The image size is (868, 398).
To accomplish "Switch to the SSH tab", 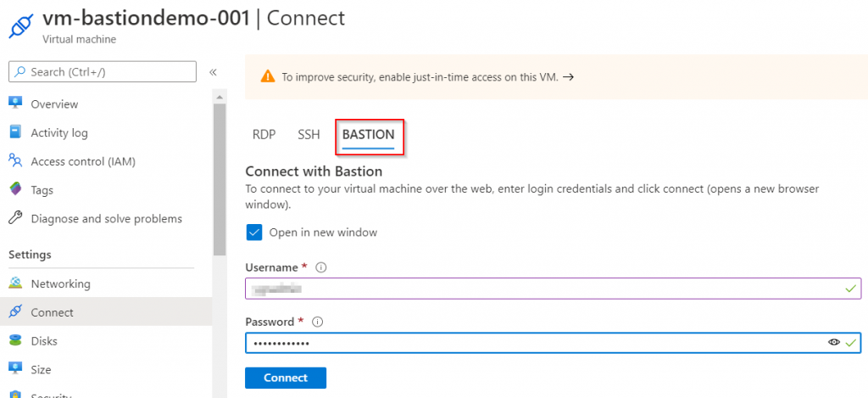I will tap(309, 135).
